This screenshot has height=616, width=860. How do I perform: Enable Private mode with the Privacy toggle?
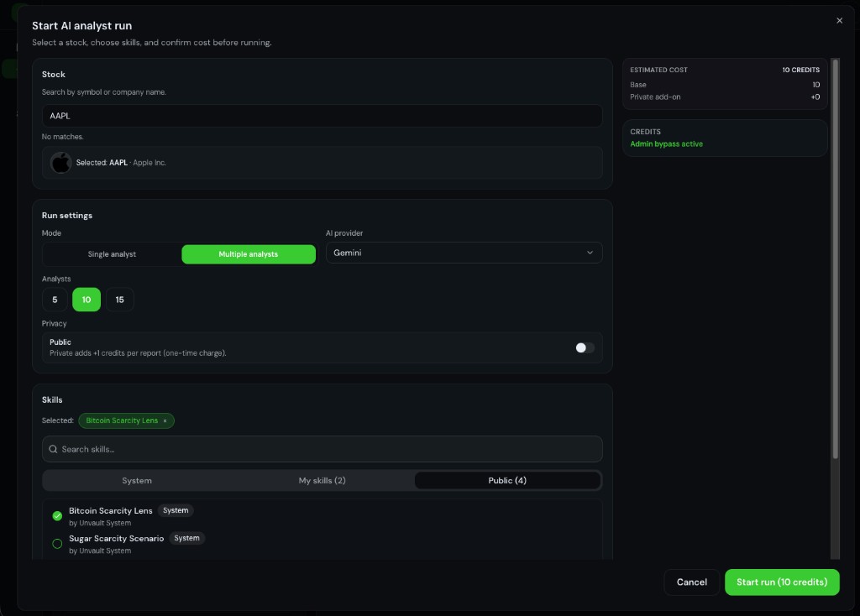584,347
